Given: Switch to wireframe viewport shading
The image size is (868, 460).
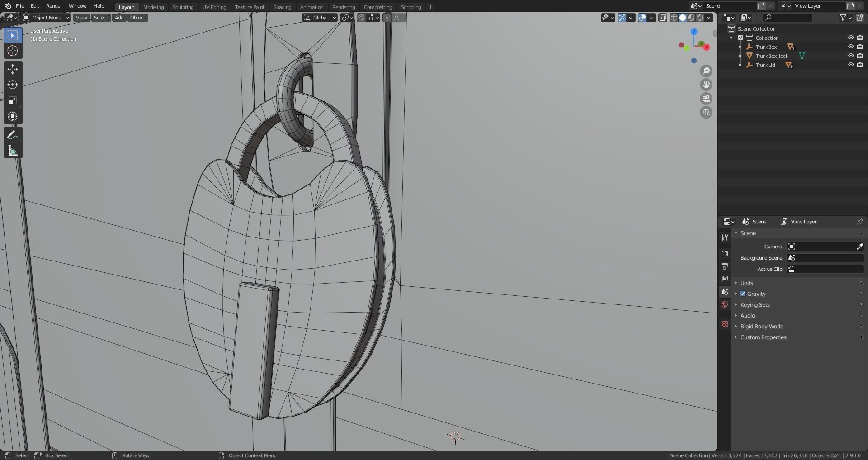Looking at the screenshot, I should [674, 18].
